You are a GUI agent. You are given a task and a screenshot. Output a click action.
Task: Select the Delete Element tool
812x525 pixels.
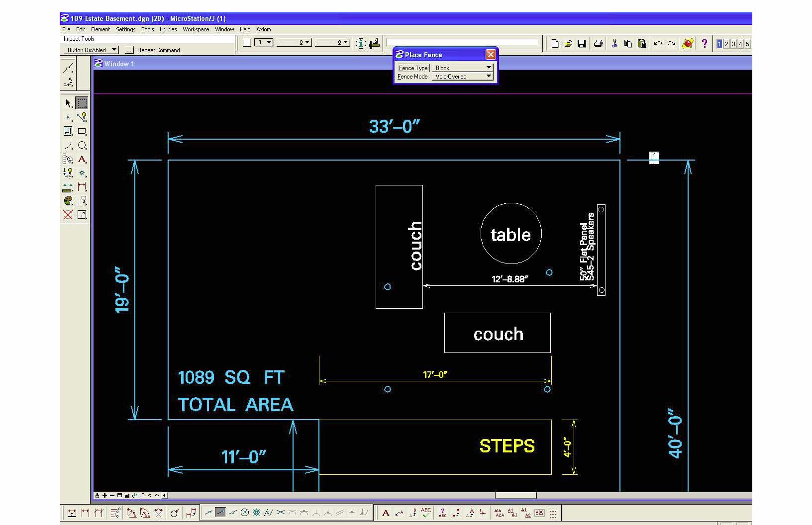click(x=68, y=215)
